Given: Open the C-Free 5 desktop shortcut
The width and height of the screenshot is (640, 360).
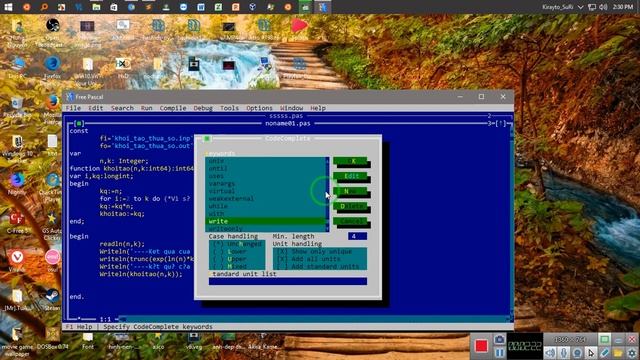Looking at the screenshot, I should [17, 222].
